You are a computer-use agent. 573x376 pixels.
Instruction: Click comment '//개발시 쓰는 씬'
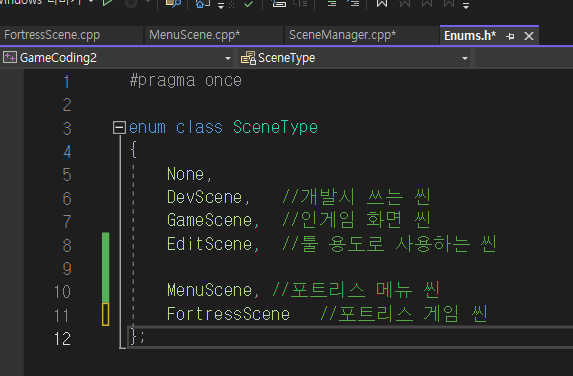pos(356,197)
